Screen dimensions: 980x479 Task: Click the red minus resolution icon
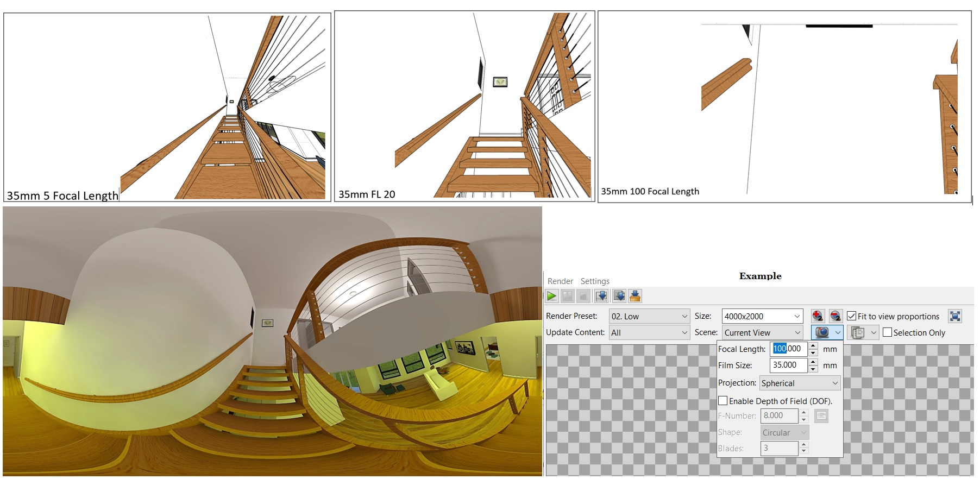point(835,316)
